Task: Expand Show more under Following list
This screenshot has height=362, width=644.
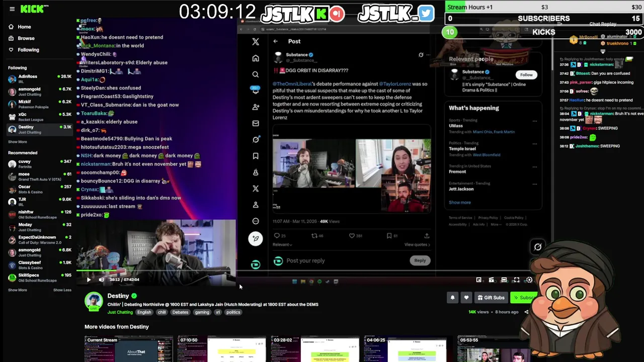Action: [x=18, y=142]
